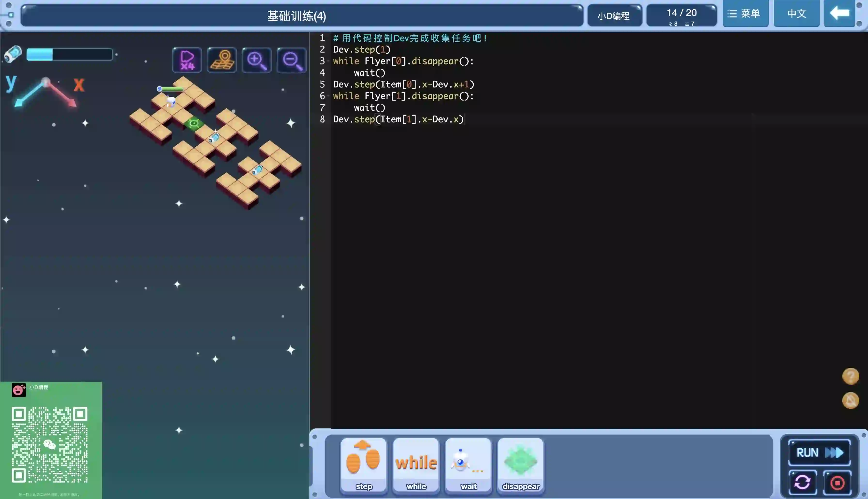
Task: Click the energy progress bar
Action: pos(70,55)
